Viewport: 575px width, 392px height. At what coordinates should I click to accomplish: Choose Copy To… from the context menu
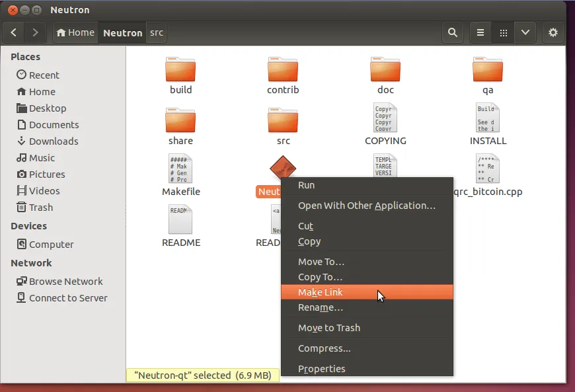coord(367,277)
